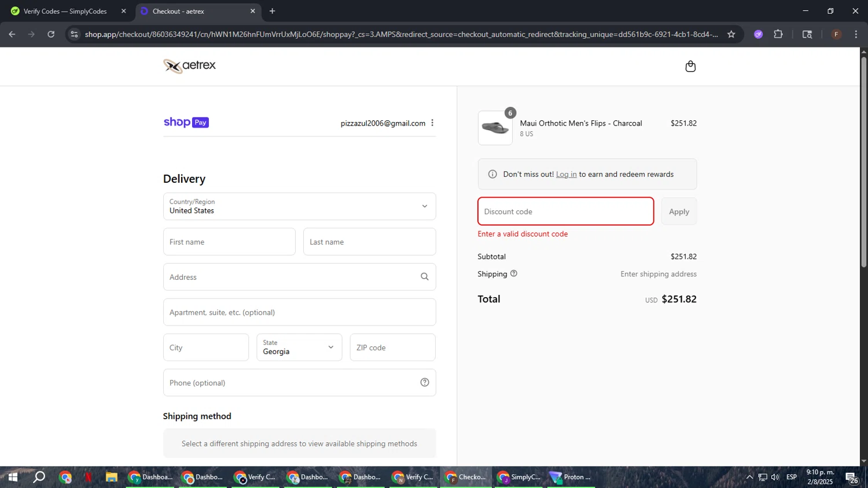Screen dimensions: 868x488
Task: Open State dropdown showing Georgia
Action: 299,347
